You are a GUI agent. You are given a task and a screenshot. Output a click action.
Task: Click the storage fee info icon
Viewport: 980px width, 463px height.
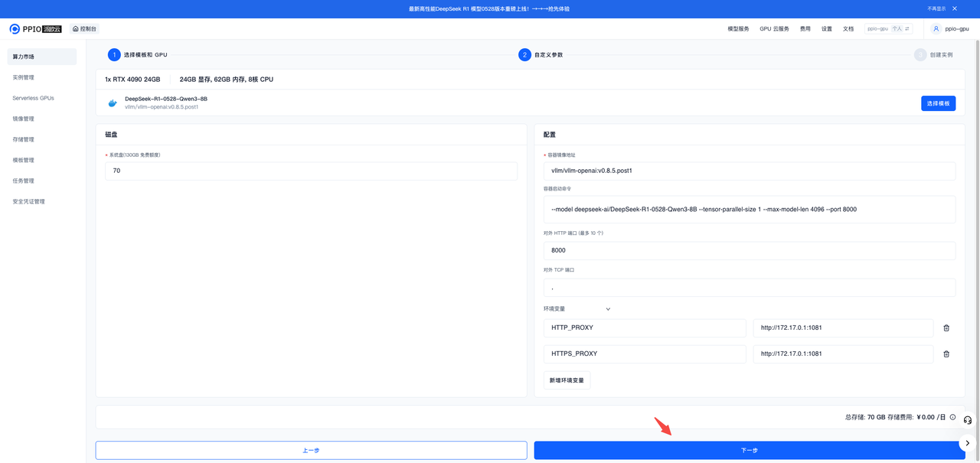pyautogui.click(x=952, y=417)
